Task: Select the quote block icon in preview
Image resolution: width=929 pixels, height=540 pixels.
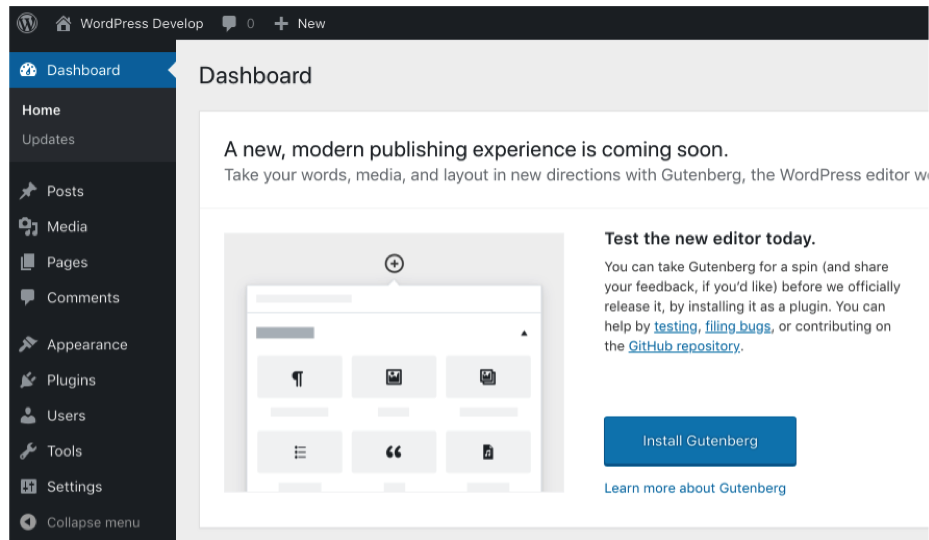Action: (394, 452)
